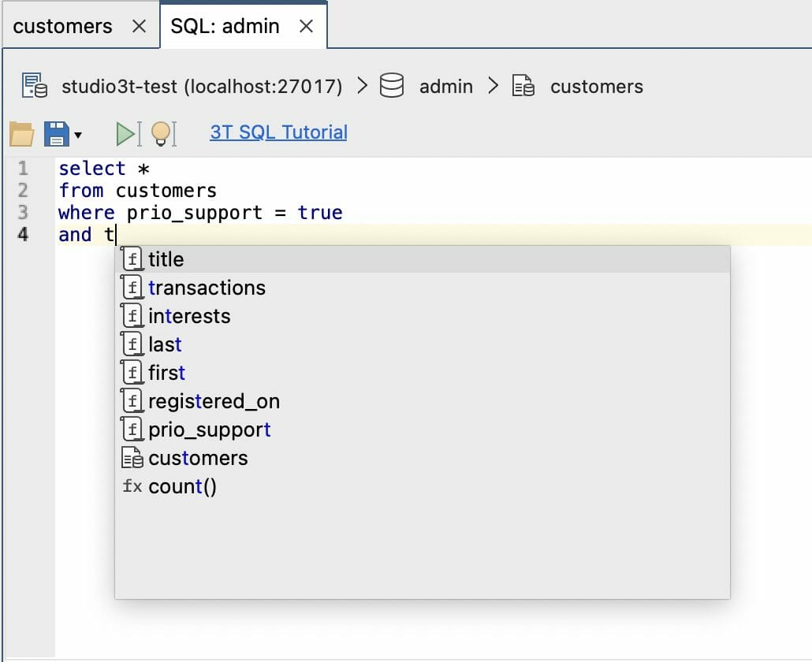The image size is (812, 662).
Task: Open the 3T SQL Tutorial link
Action: coord(278,132)
